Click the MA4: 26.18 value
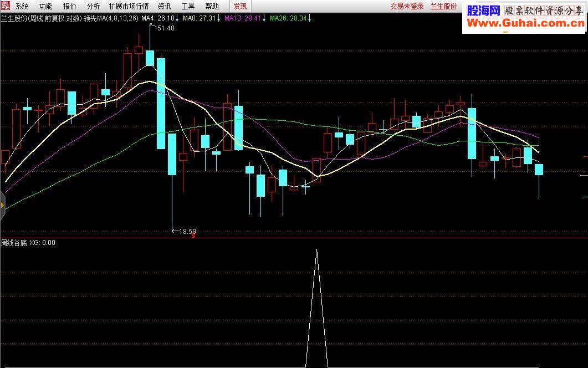Viewport: 588px width, 368px height. coord(158,18)
